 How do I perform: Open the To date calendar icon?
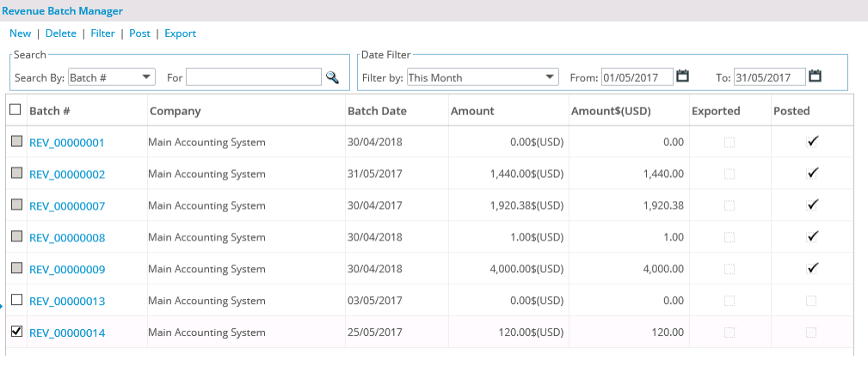[x=815, y=76]
